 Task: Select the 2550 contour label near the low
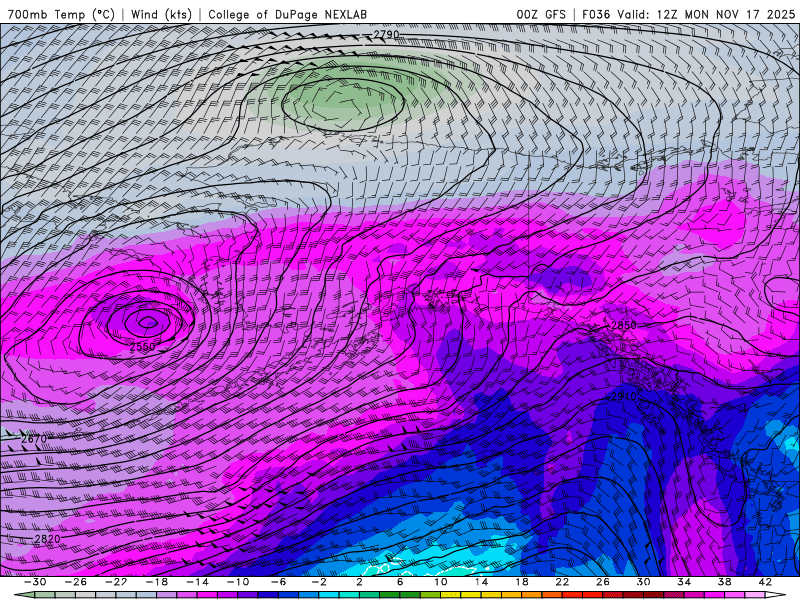142,347
